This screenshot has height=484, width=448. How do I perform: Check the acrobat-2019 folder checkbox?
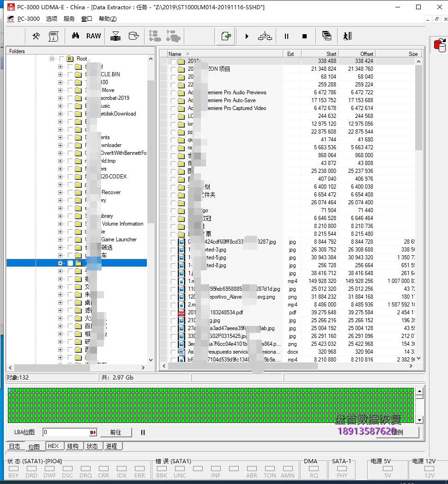coord(70,98)
